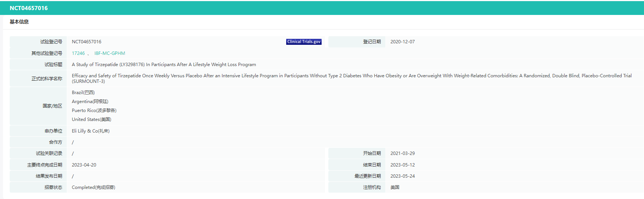The height and width of the screenshot is (199, 644).
Task: Click the start date 2021-03-29
Action: [x=403, y=153]
